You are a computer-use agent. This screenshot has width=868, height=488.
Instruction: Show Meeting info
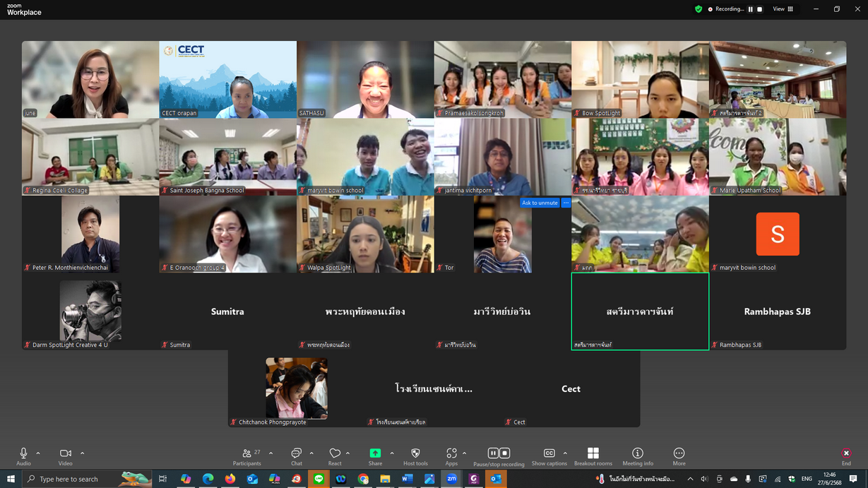pos(638,456)
